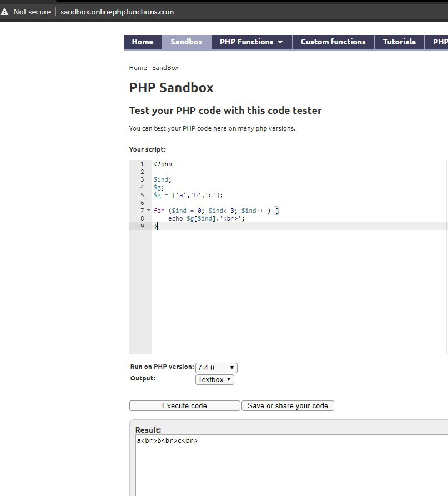Collapse the for loop fold arrow
Viewport: 448px width, 496px height.
(x=149, y=211)
